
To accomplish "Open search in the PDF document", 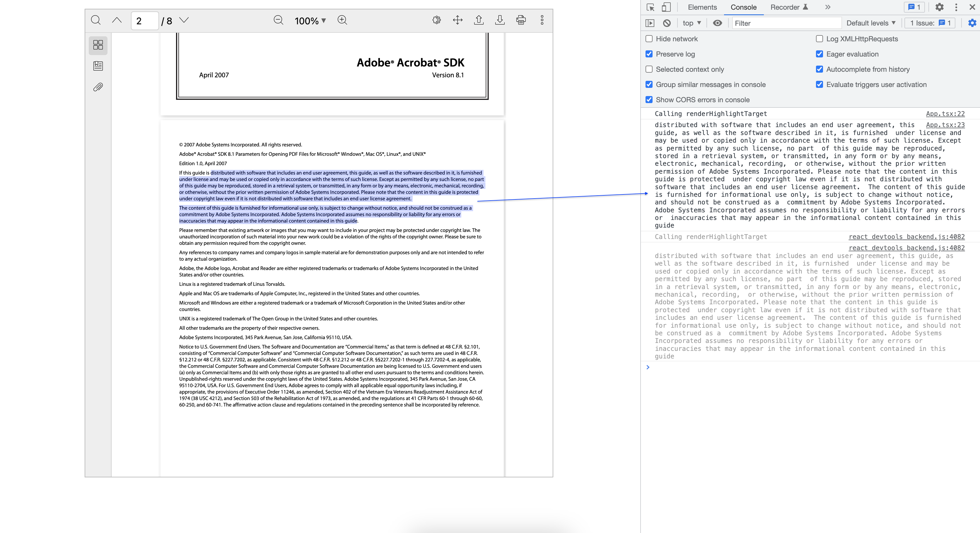I will pyautogui.click(x=95, y=20).
